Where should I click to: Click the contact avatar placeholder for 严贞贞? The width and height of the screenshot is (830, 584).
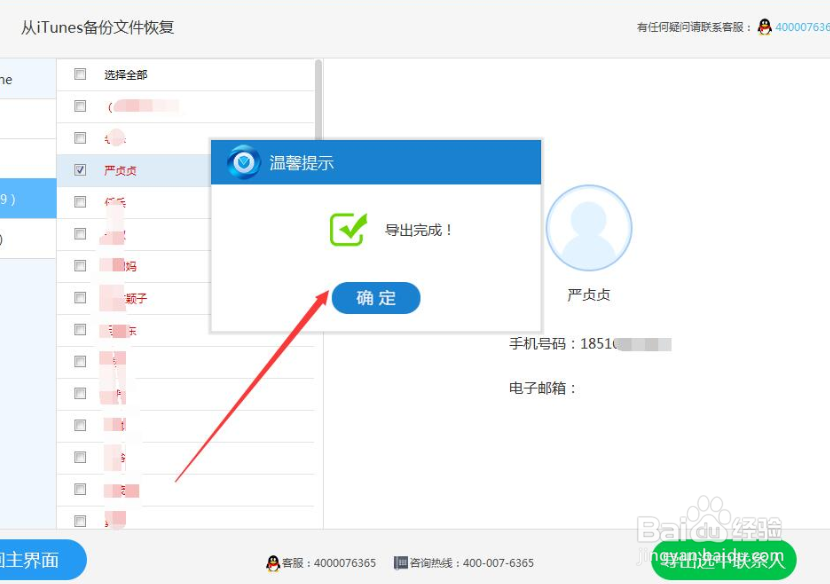pos(589,228)
